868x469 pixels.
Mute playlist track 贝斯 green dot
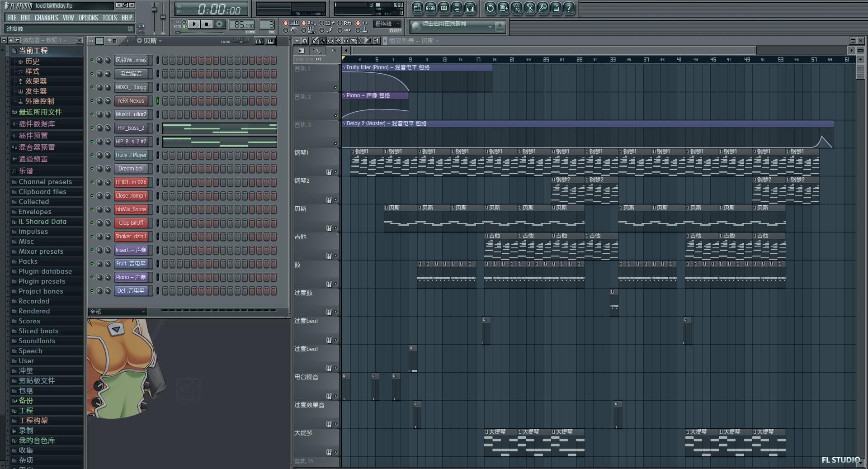335,228
